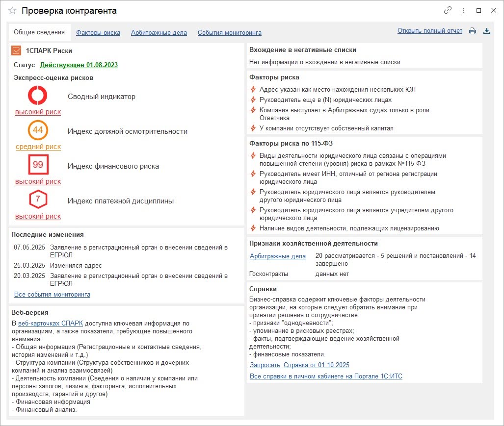Image resolution: width=504 pixels, height=426 pixels.
Task: Click the download report icon
Action: point(487,31)
